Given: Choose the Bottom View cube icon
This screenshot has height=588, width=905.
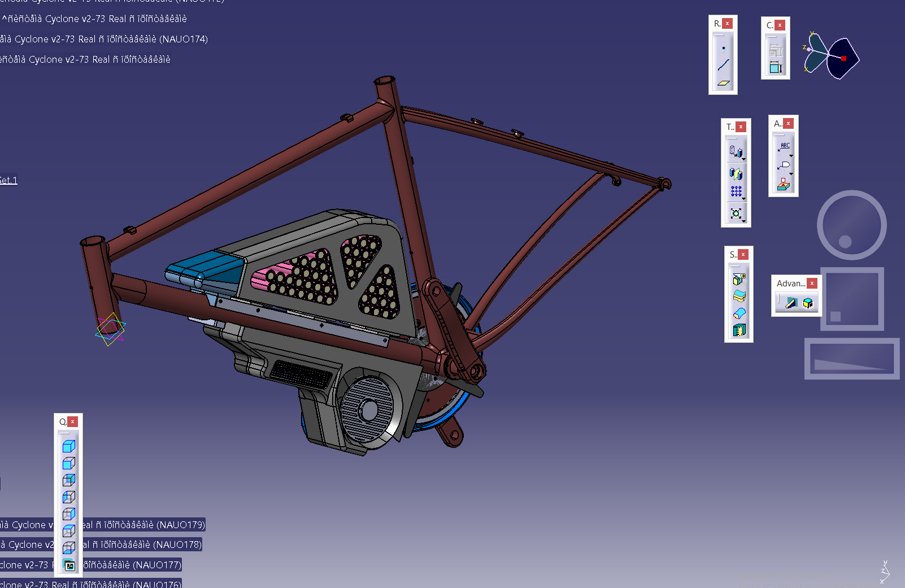Looking at the screenshot, I should (x=69, y=548).
